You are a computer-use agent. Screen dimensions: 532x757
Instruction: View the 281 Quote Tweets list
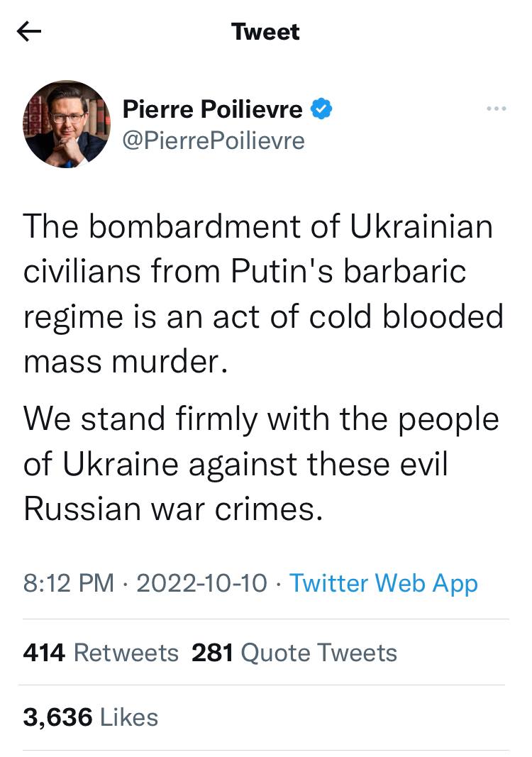point(294,653)
